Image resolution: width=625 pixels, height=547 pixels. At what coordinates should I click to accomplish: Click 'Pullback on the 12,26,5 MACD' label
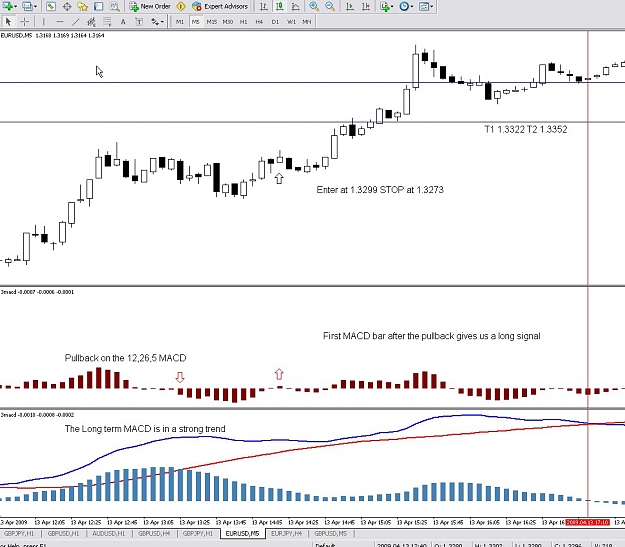tap(126, 358)
